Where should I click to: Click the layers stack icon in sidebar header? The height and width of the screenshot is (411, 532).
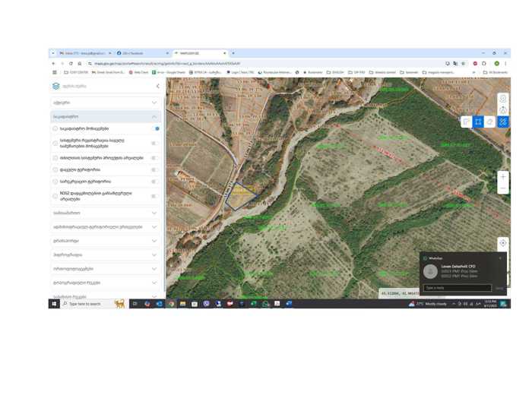(x=56, y=87)
